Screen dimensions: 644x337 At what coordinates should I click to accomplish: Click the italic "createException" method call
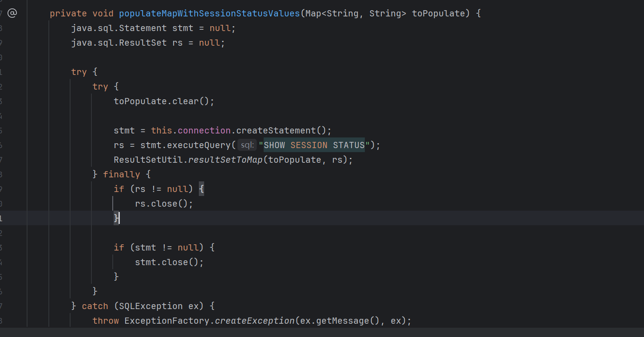255,321
